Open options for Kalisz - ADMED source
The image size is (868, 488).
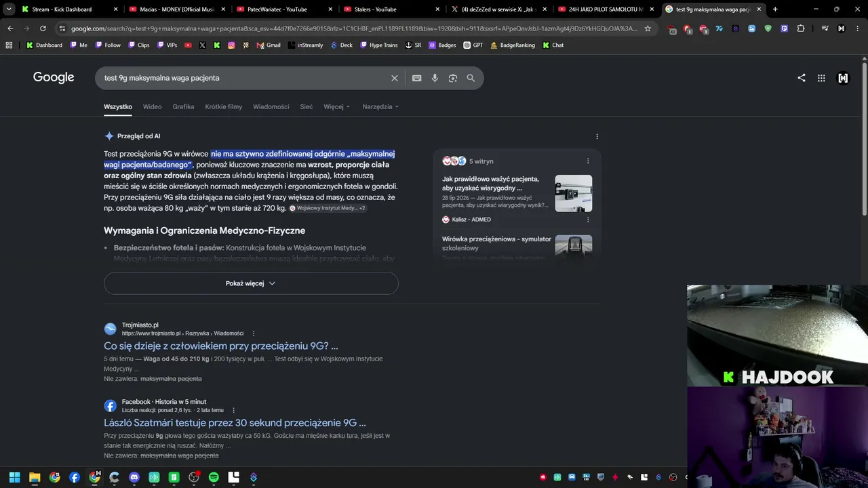(x=588, y=220)
